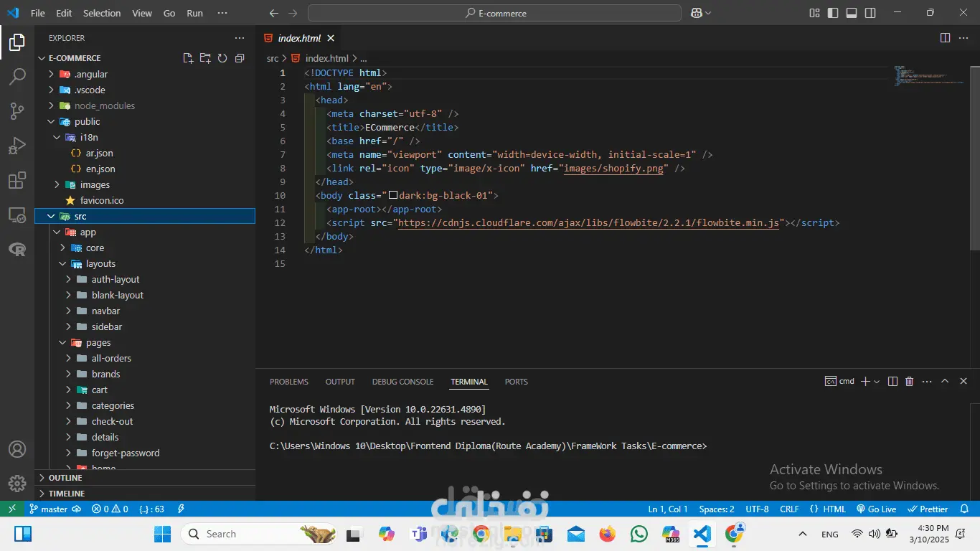The width and height of the screenshot is (980, 551).
Task: Toggle the primary side bar layout button
Action: 833,13
